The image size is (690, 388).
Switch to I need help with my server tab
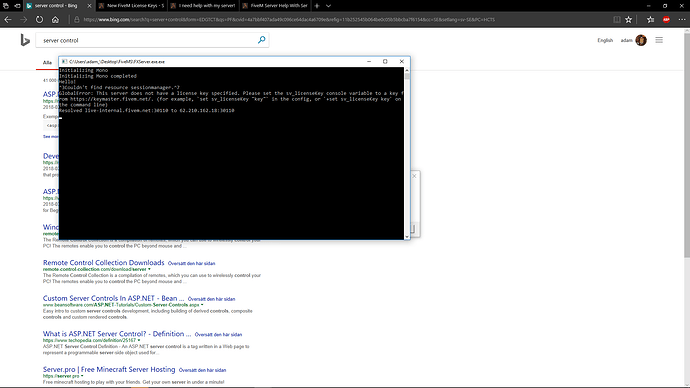pyautogui.click(x=202, y=6)
